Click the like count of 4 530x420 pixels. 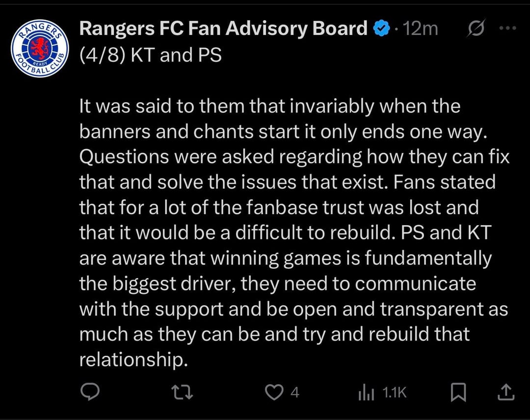[294, 393]
